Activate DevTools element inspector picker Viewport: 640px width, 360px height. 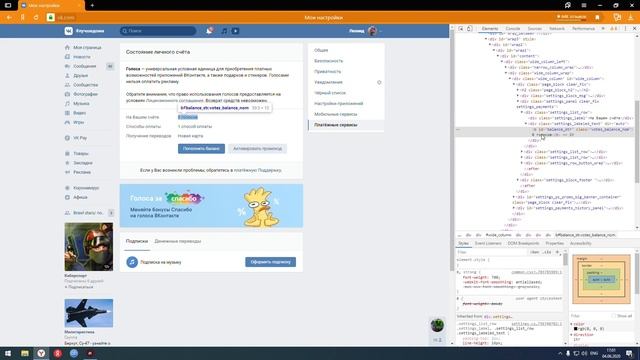pos(461,29)
